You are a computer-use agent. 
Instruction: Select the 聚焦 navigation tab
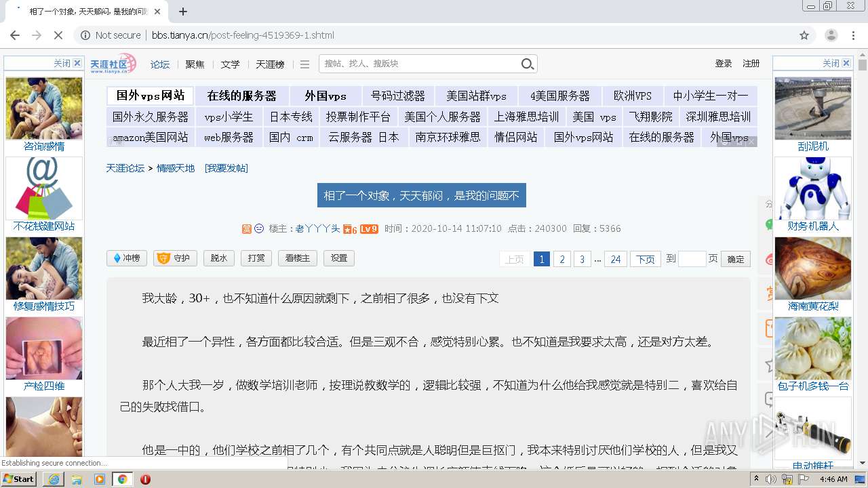click(x=195, y=64)
